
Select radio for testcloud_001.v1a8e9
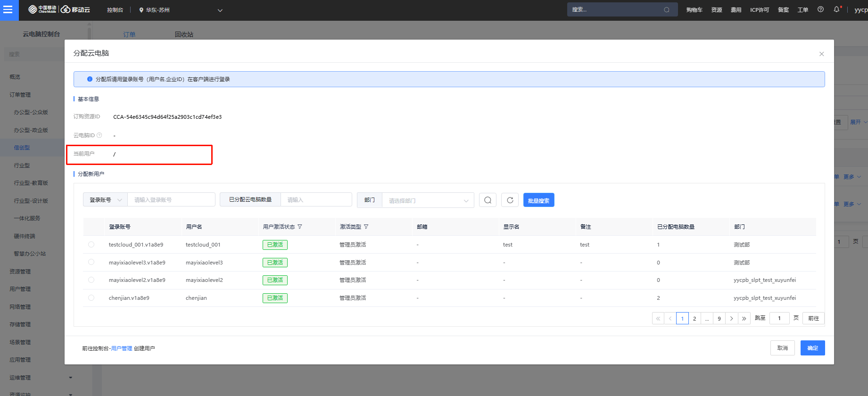pos(91,244)
